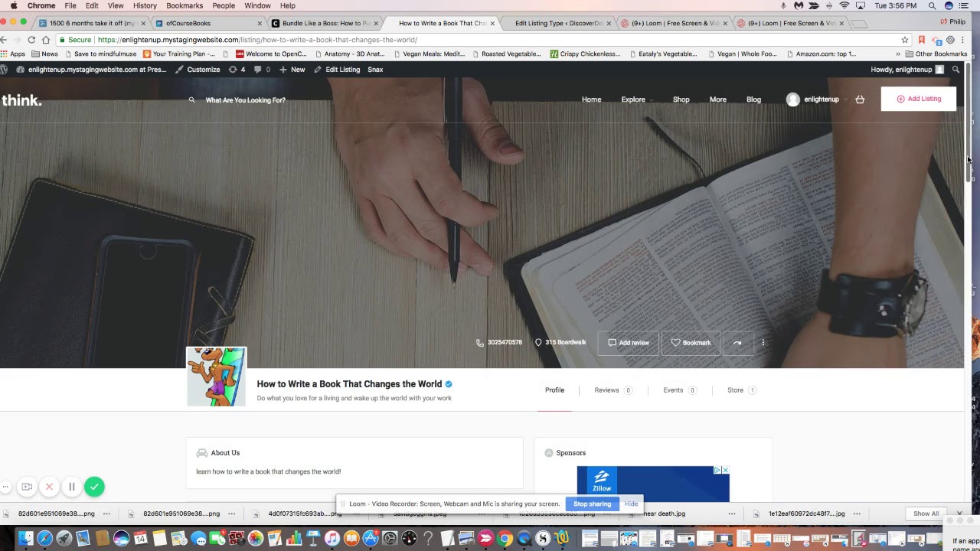Viewport: 980px width, 551px height.
Task: Open the New dropdown in admin bar
Action: click(x=292, y=70)
